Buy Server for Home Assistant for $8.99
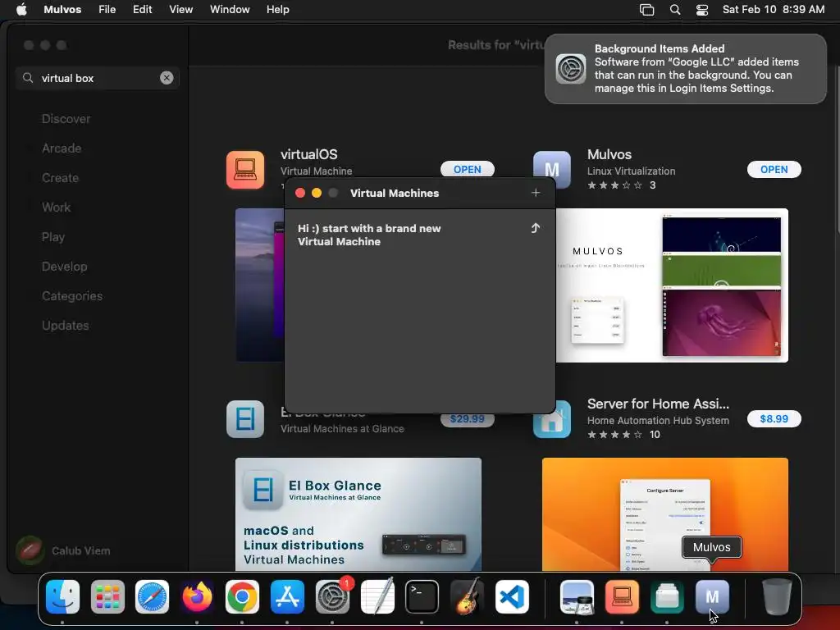The image size is (840, 630). (774, 419)
